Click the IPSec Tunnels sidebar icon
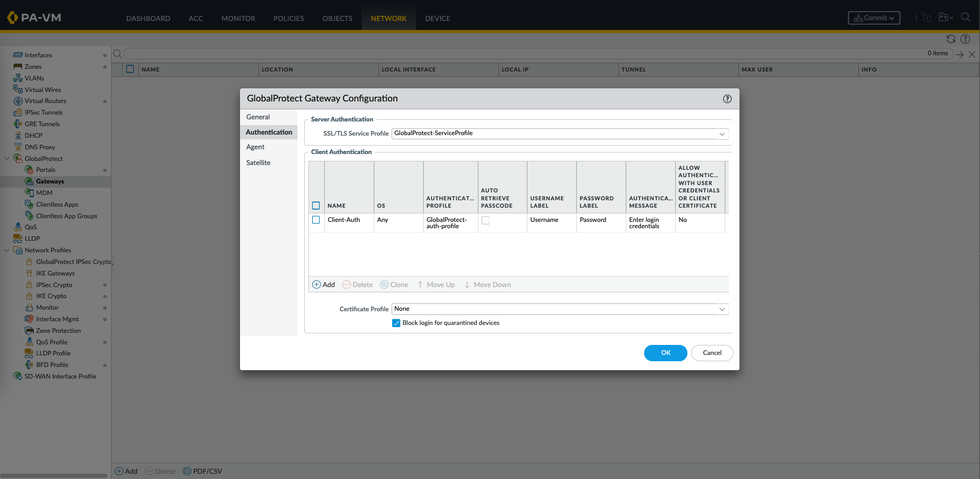Screen dimensions: 980x479 click(18, 113)
